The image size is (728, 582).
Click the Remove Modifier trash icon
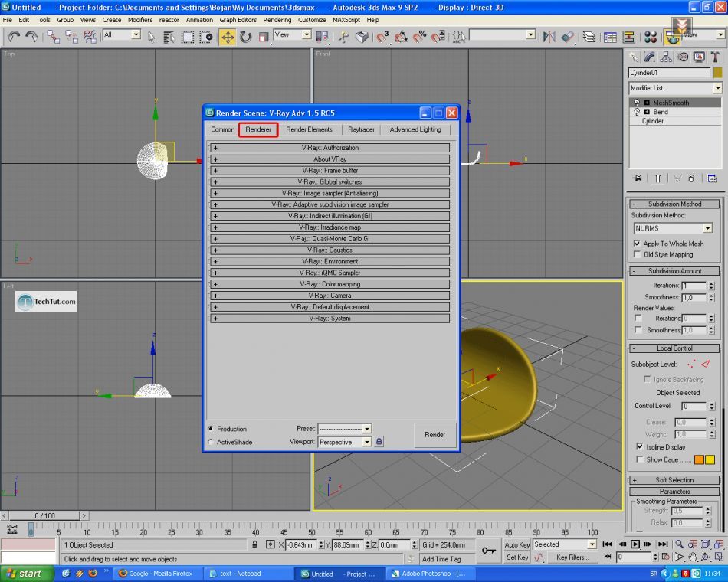691,178
